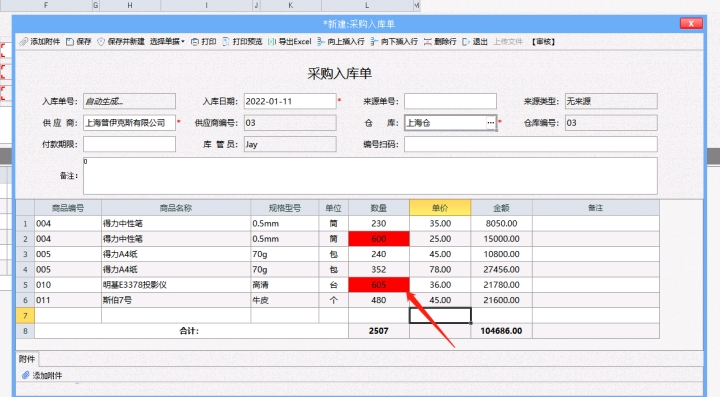Click the 添加附件 link in attachment panel
720x397 pixels.
tap(47, 375)
